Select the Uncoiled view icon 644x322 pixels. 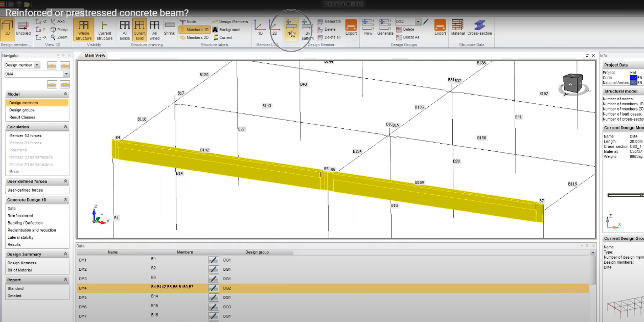coord(23,28)
